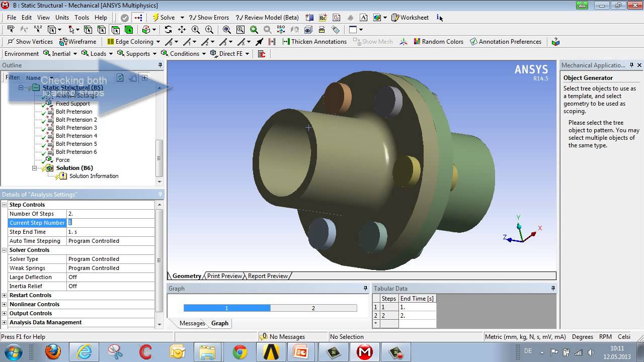The height and width of the screenshot is (362, 644).
Task: Select the Vertex selection filter icon
Action: coord(88,30)
